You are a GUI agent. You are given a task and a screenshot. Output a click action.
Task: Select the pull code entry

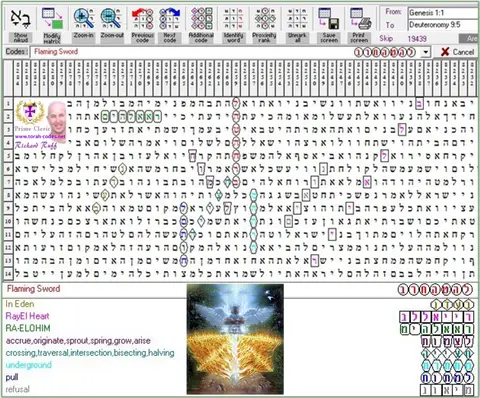click(12, 377)
